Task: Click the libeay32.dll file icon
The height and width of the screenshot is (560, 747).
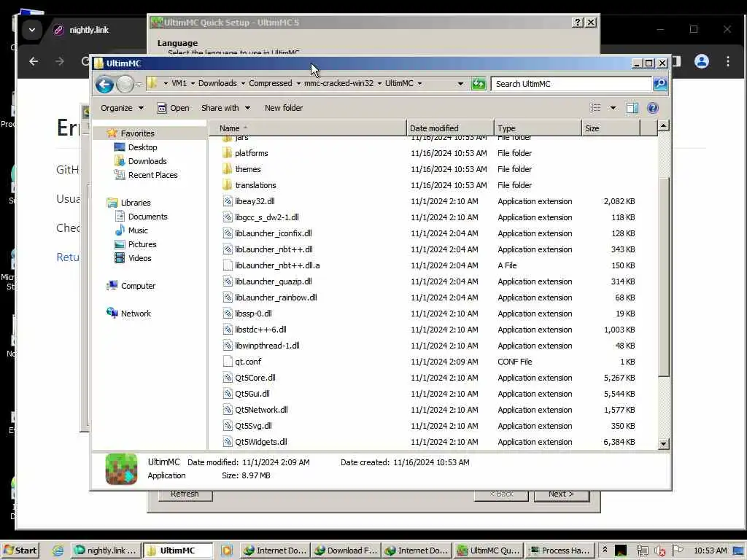Action: 228,201
